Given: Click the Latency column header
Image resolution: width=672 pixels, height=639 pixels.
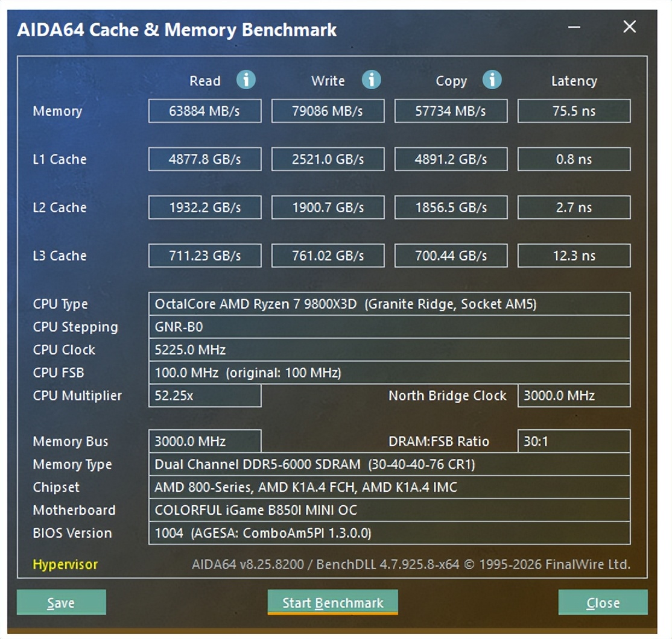Looking at the screenshot, I should point(574,81).
